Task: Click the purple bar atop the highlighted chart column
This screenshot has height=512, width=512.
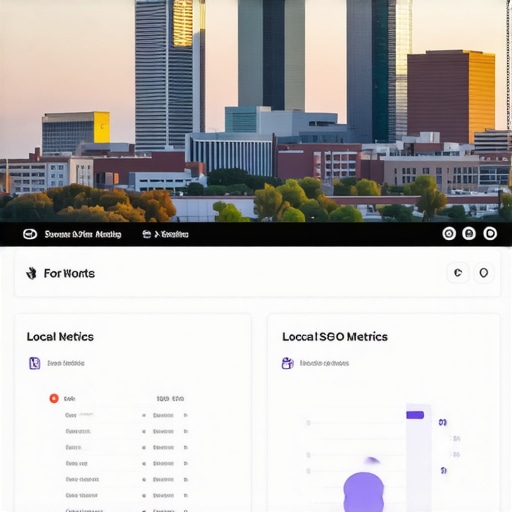Action: pos(415,415)
